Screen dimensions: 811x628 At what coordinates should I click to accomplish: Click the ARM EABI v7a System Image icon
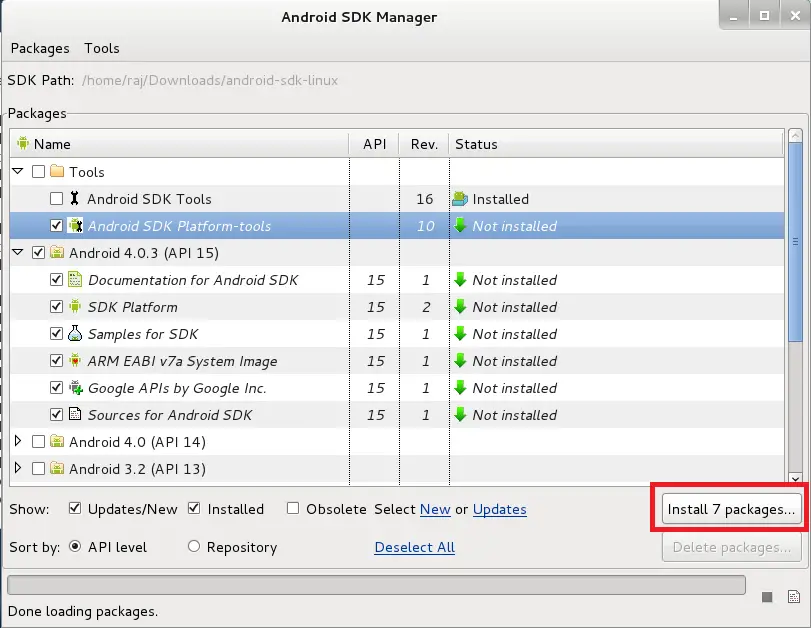75,360
